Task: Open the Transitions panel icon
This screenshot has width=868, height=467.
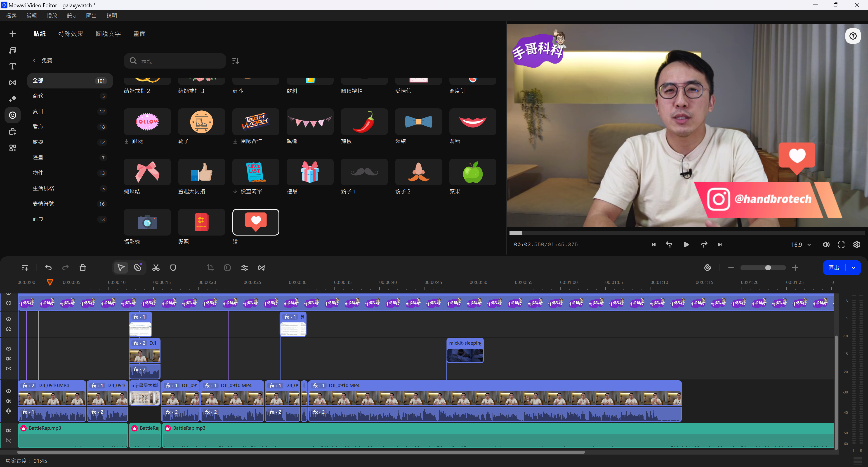Action: click(12, 83)
